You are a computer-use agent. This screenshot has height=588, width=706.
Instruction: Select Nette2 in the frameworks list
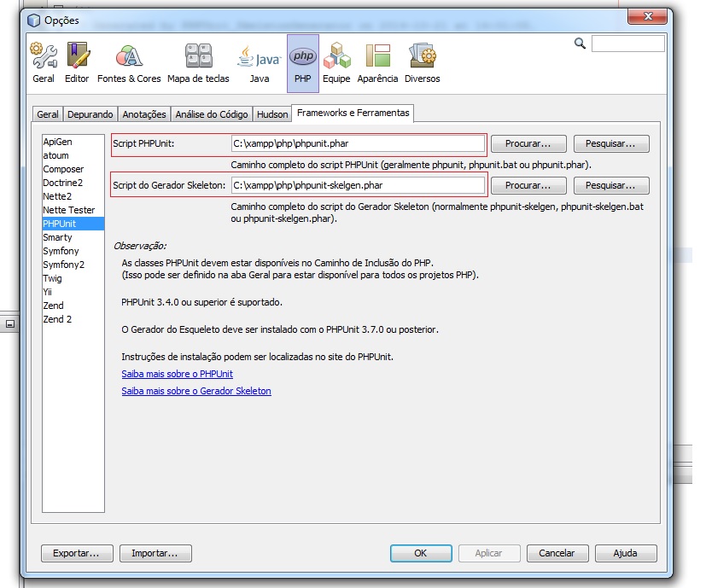coord(73,196)
